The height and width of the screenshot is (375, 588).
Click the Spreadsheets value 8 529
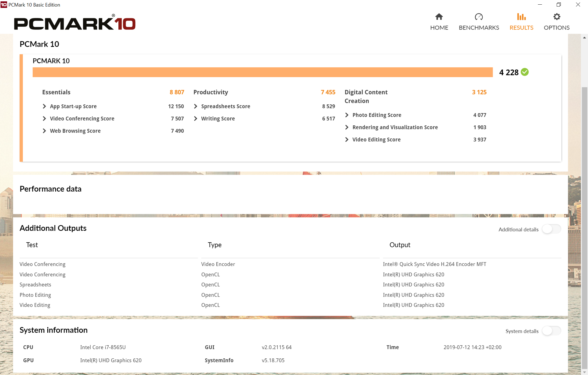coord(329,106)
